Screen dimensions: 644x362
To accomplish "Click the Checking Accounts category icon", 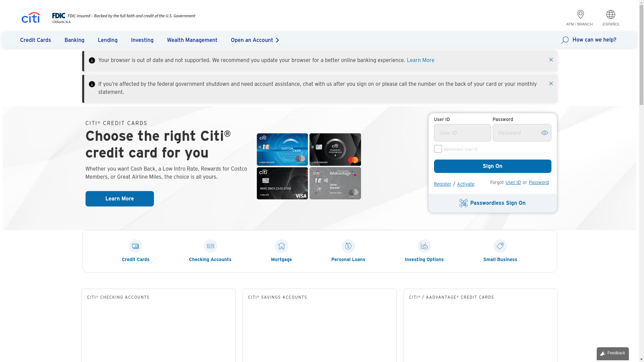I will (x=210, y=246).
